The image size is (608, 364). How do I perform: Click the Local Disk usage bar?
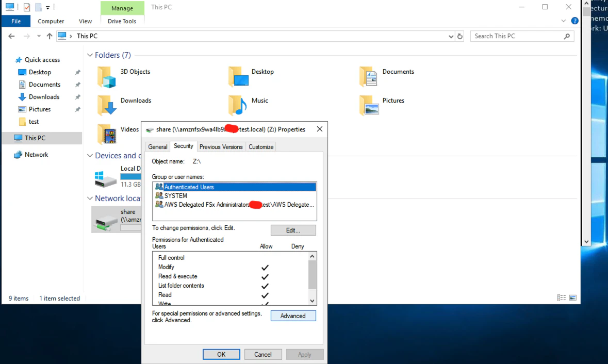coord(130,176)
